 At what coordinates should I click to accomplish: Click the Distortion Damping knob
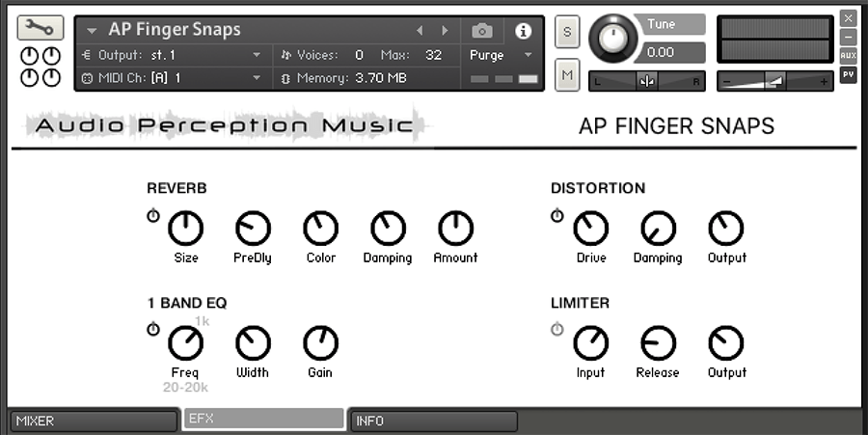point(658,228)
